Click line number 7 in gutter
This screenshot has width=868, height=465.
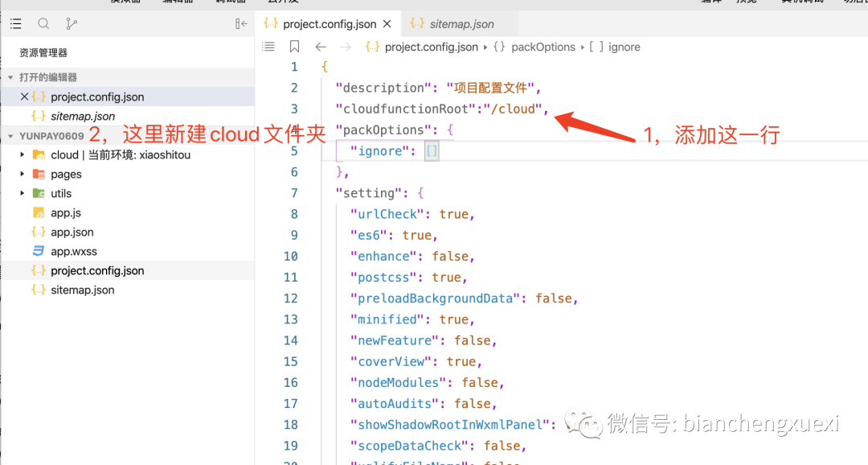(294, 193)
